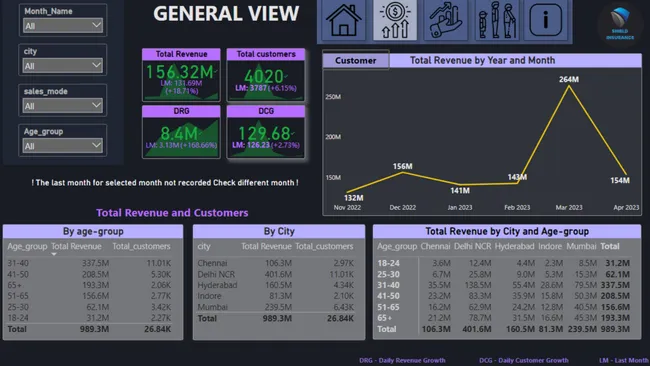This screenshot has width=650, height=366.
Task: Switch to the Customer tab
Action: coord(356,61)
